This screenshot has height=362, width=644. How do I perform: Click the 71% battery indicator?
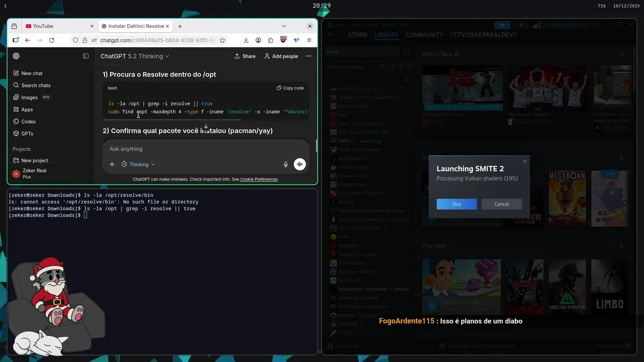click(x=602, y=6)
